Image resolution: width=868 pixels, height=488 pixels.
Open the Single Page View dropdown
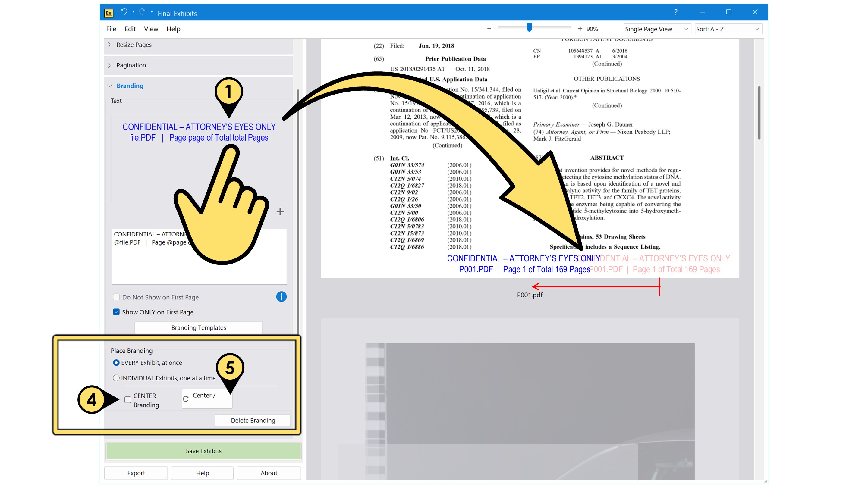point(656,29)
